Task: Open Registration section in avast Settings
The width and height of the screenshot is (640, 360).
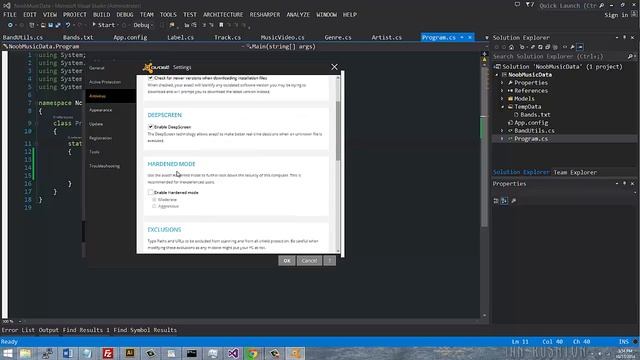Action: 100,138
